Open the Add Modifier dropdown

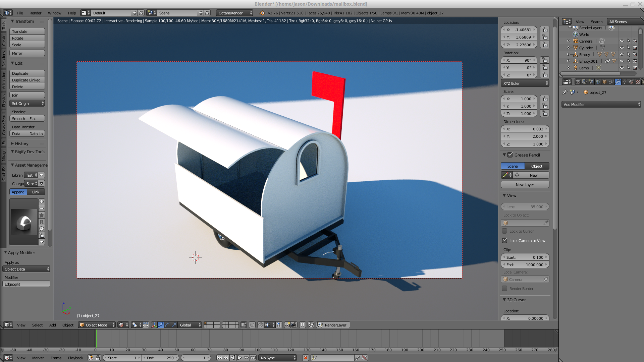pos(601,105)
